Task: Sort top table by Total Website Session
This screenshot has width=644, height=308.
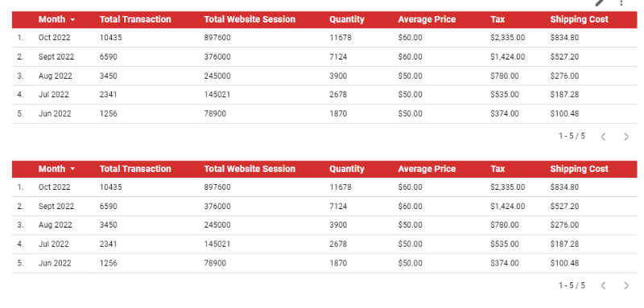Action: [x=250, y=19]
